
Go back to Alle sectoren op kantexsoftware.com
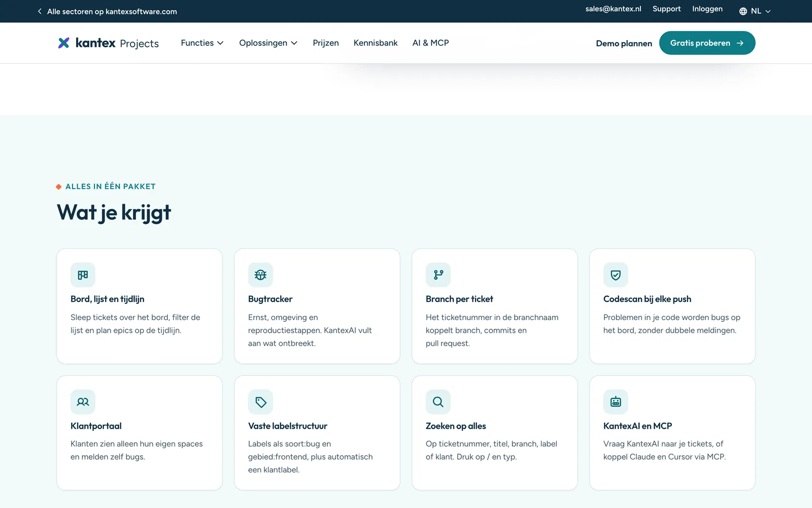pos(107,11)
